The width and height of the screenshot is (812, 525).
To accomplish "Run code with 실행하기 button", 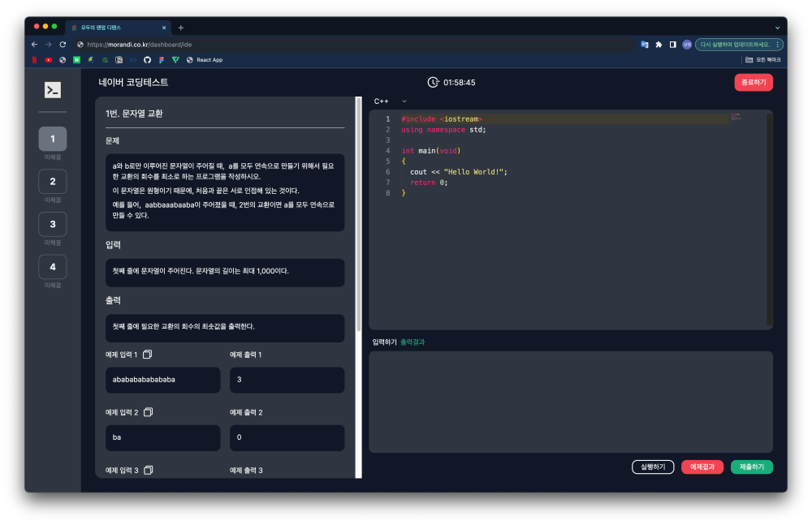I will [x=653, y=467].
